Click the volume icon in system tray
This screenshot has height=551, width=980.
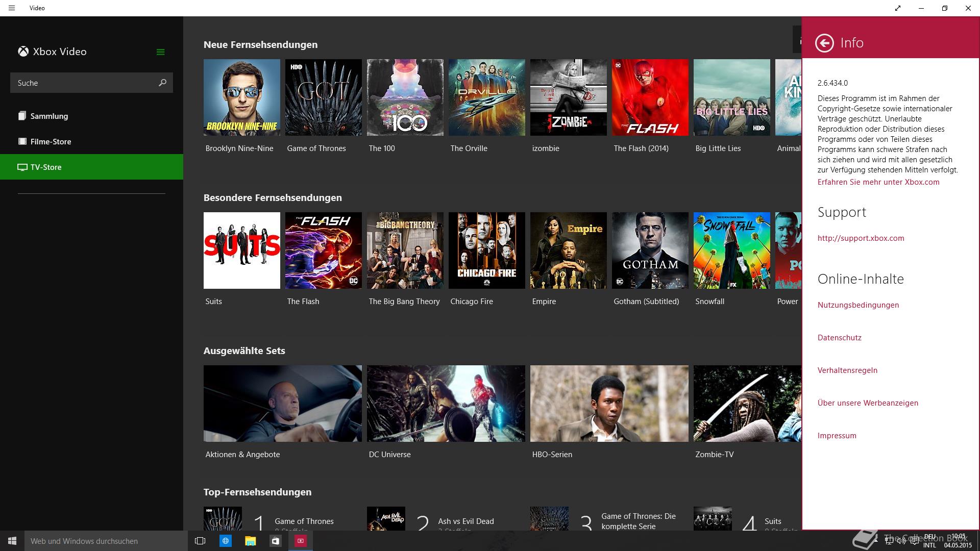pyautogui.click(x=902, y=541)
